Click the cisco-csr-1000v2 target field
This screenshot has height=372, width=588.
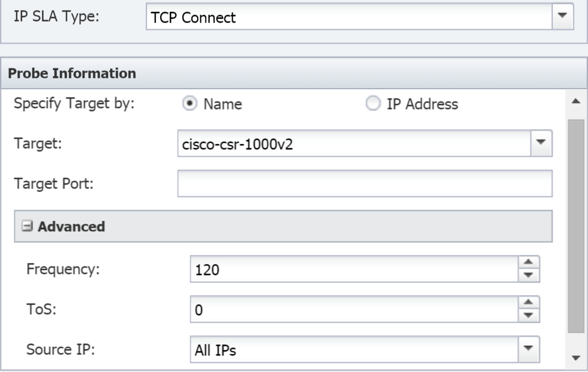(354, 144)
